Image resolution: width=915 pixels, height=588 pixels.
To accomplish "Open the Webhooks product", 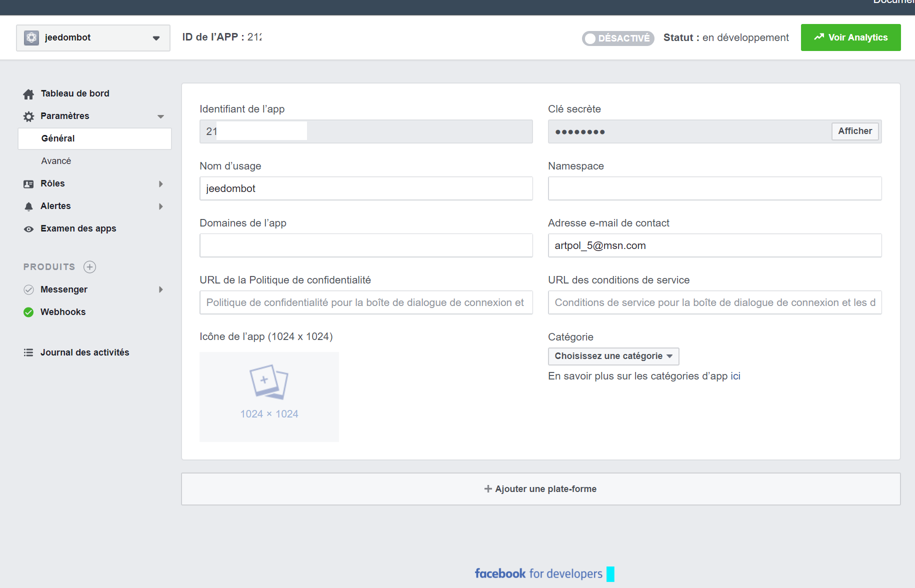I will (x=63, y=312).
